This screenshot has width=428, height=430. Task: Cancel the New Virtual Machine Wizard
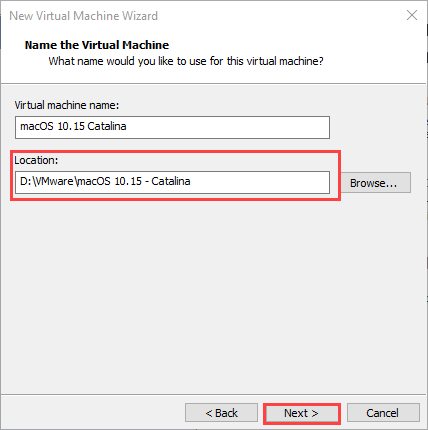[x=383, y=413]
